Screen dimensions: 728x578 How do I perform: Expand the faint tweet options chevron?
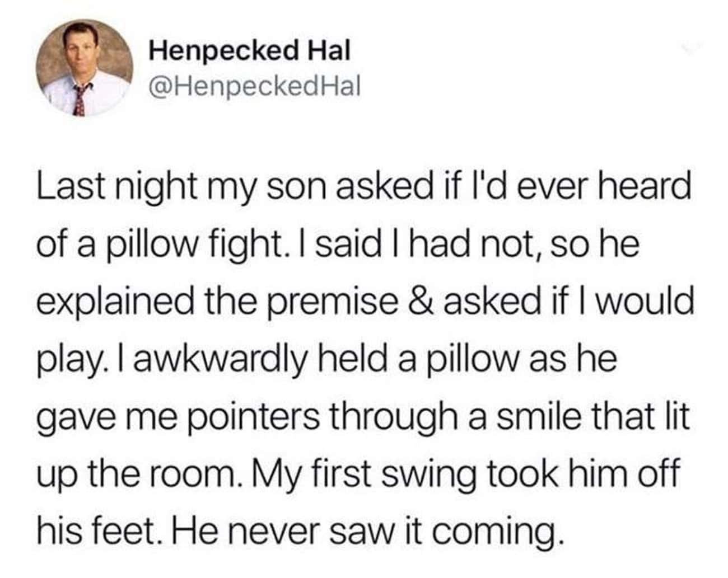click(x=689, y=49)
